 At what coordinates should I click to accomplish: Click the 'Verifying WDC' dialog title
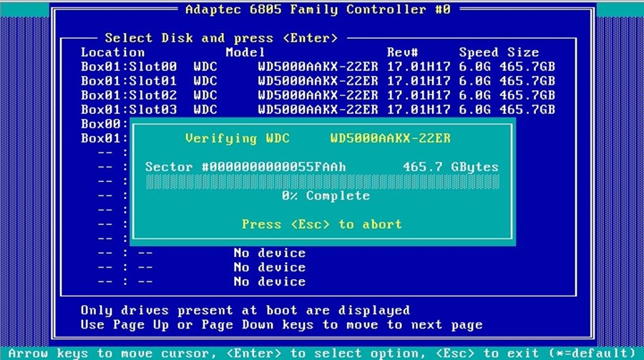click(318, 137)
